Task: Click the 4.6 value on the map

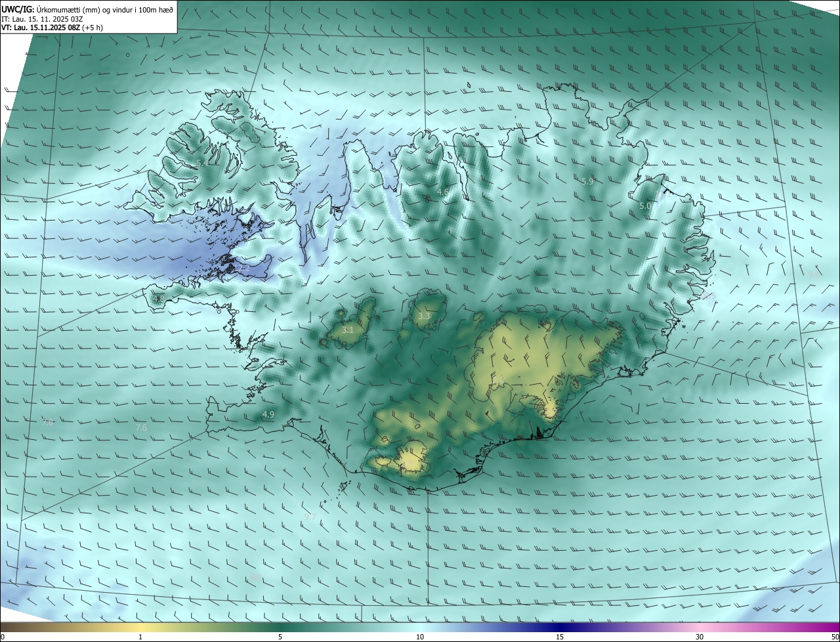Action: pyautogui.click(x=443, y=192)
